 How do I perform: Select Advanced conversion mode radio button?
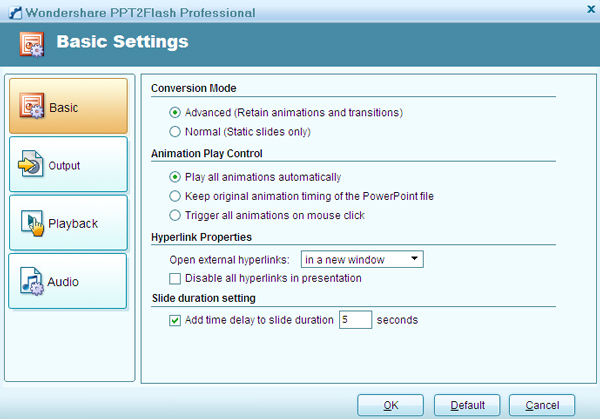pyautogui.click(x=176, y=112)
